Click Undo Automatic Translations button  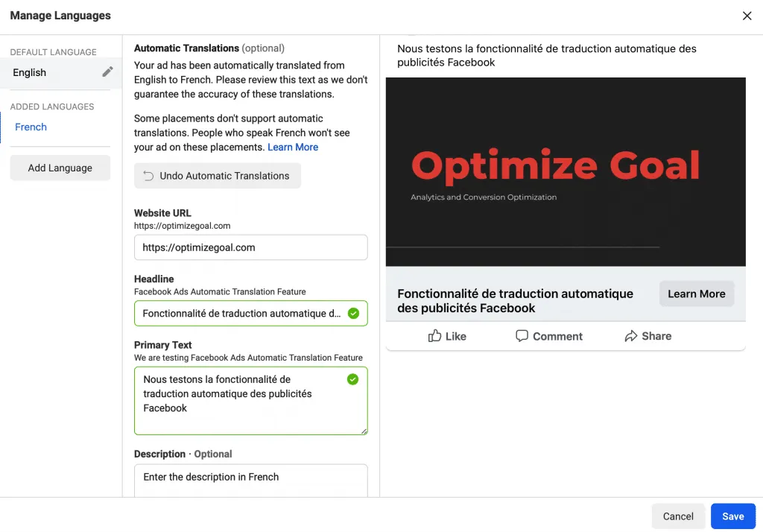(x=218, y=176)
